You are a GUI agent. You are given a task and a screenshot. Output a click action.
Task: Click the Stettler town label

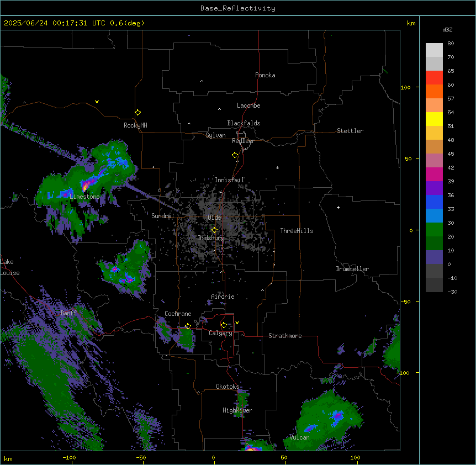(350, 131)
